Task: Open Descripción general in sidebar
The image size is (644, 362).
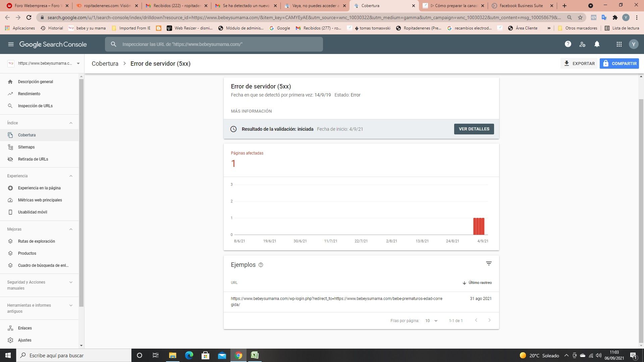Action: pyautogui.click(x=39, y=82)
